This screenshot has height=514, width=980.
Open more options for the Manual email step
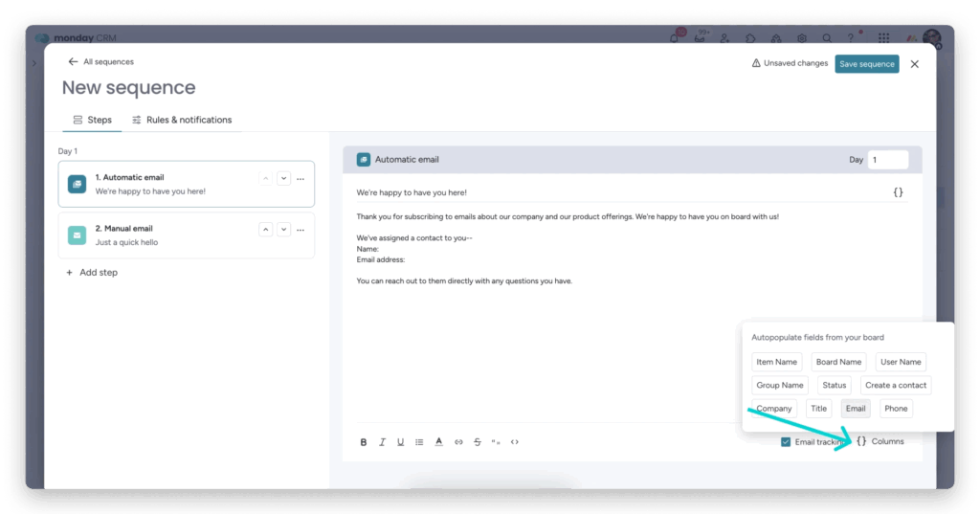[x=301, y=229]
